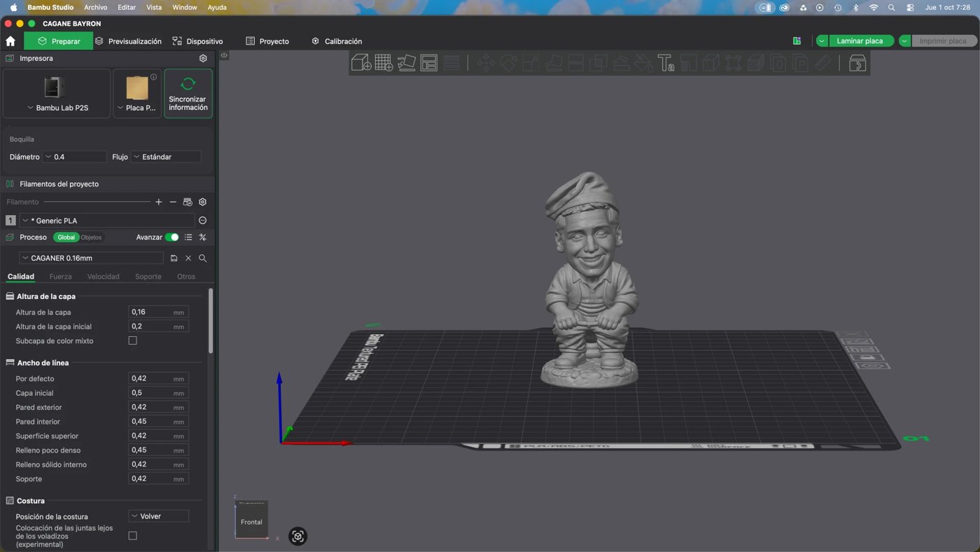The height and width of the screenshot is (552, 980).
Task: Save the CAGANER 0.16mm process preset
Action: click(174, 258)
